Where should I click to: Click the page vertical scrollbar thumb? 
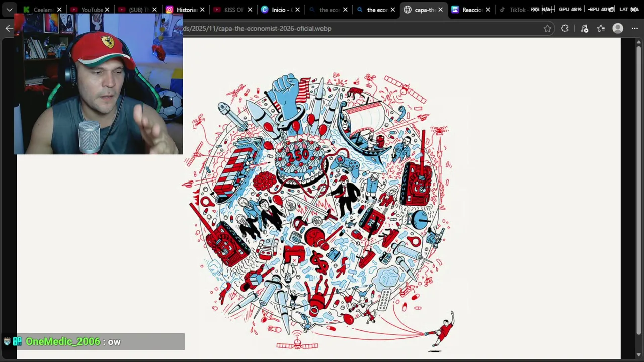pyautogui.click(x=639, y=191)
